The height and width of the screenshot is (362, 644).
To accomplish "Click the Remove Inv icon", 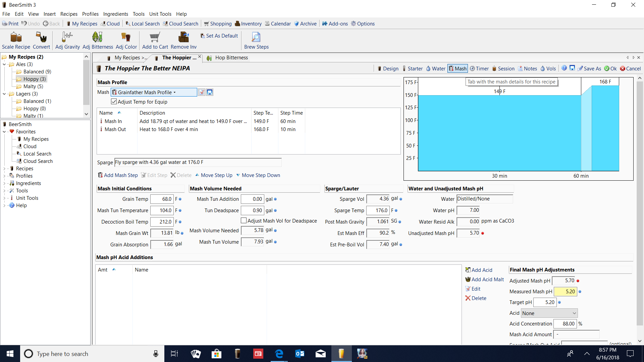I will pyautogui.click(x=183, y=40).
